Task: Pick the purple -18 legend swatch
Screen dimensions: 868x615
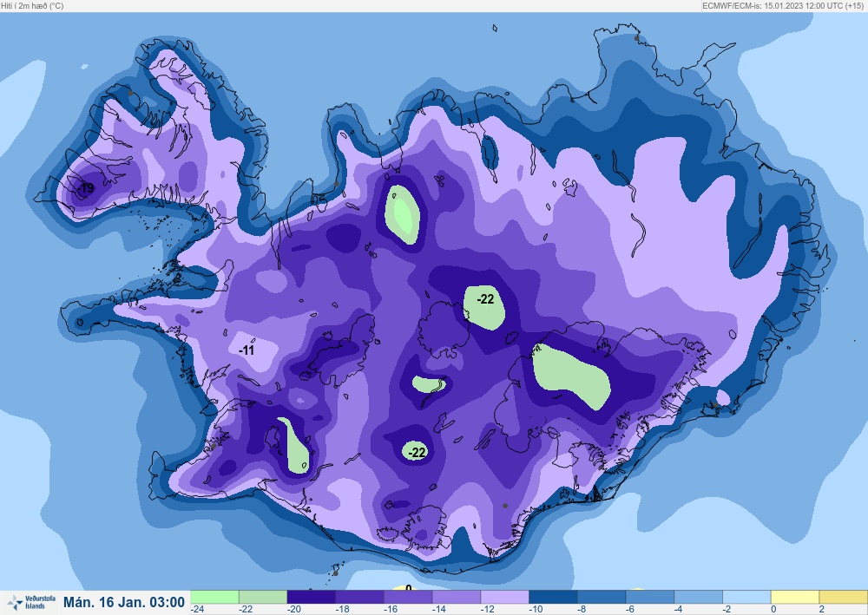Action: click(x=360, y=597)
